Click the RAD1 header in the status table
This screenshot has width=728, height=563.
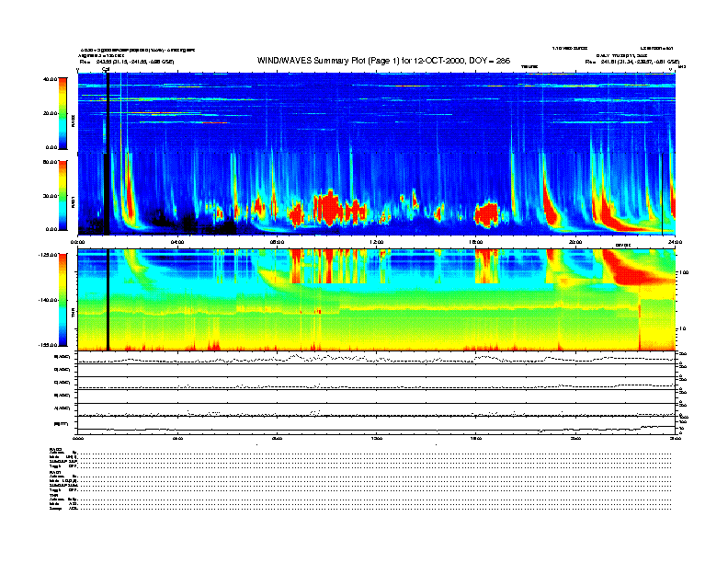point(55,472)
